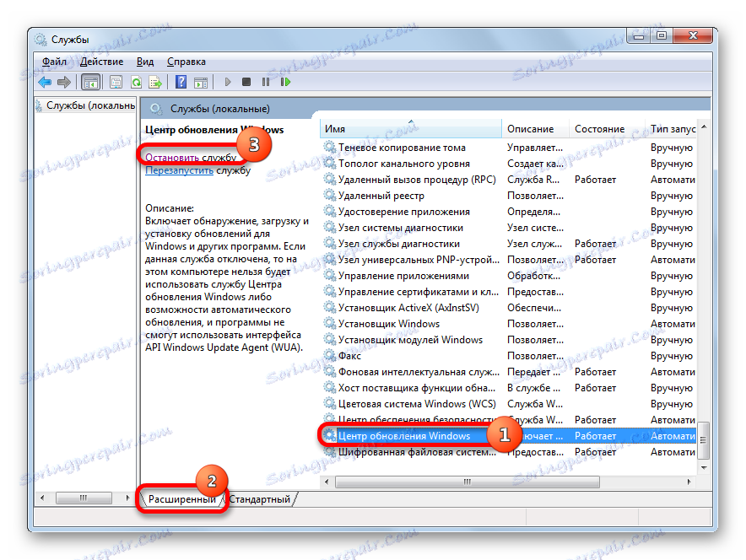The height and width of the screenshot is (560, 746).
Task: Sort by the Состояние column header
Action: [x=607, y=129]
